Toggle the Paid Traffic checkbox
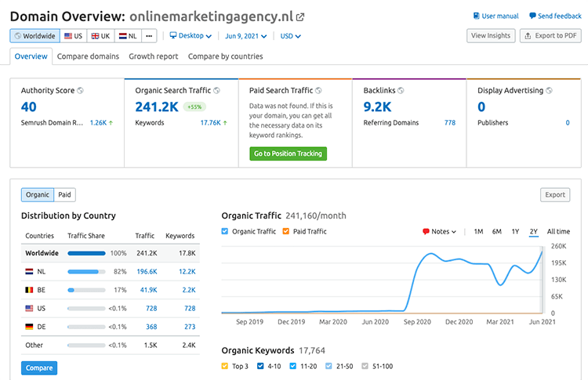 click(285, 231)
